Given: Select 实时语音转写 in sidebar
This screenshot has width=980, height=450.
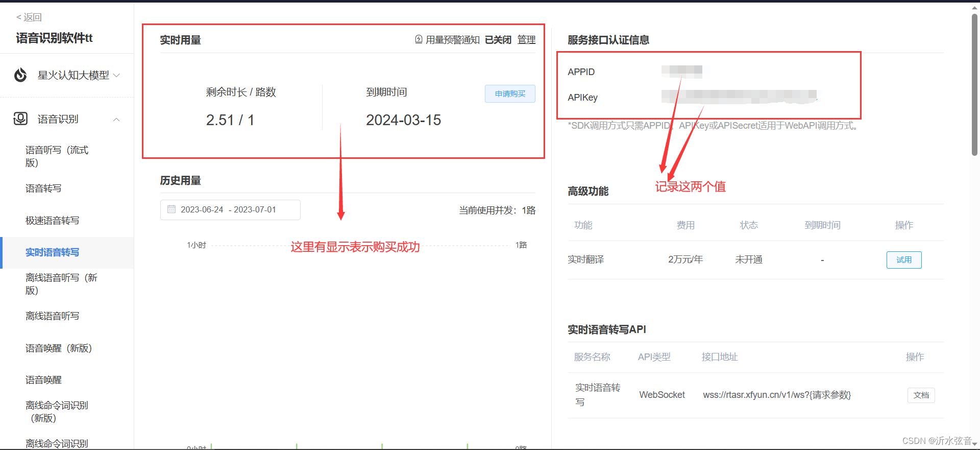Looking at the screenshot, I should 67,252.
